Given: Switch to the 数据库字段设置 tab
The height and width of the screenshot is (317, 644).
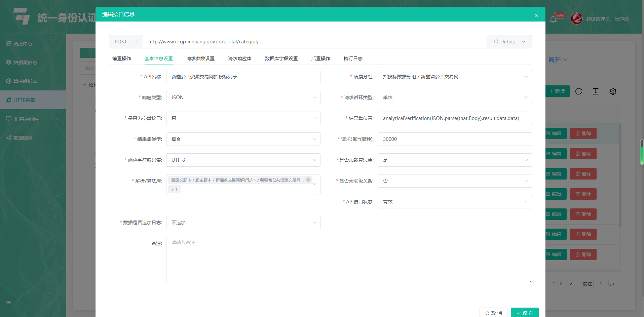Looking at the screenshot, I should click(x=281, y=58).
